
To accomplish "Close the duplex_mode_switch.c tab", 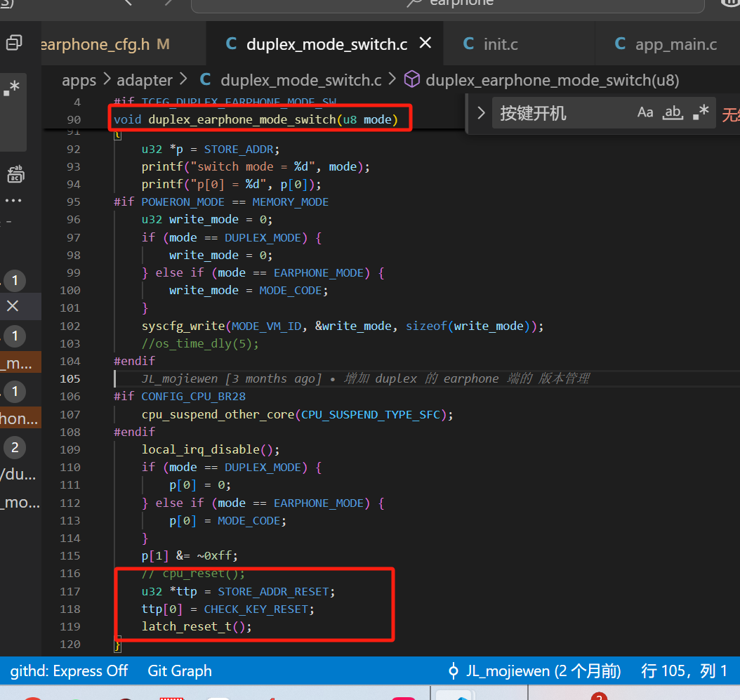I will (x=425, y=43).
